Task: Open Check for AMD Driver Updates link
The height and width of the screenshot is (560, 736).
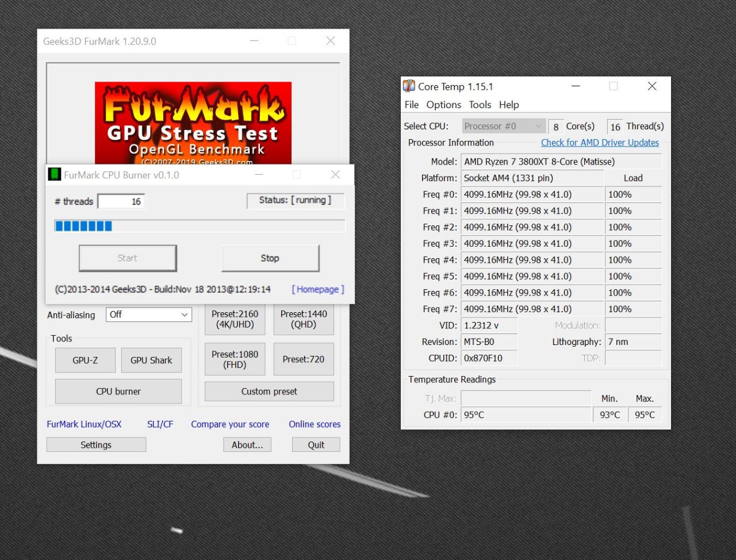Action: click(600, 143)
